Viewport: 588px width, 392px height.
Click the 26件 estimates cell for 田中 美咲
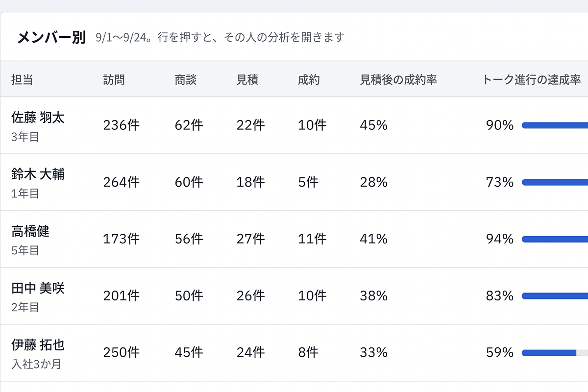[x=250, y=296]
